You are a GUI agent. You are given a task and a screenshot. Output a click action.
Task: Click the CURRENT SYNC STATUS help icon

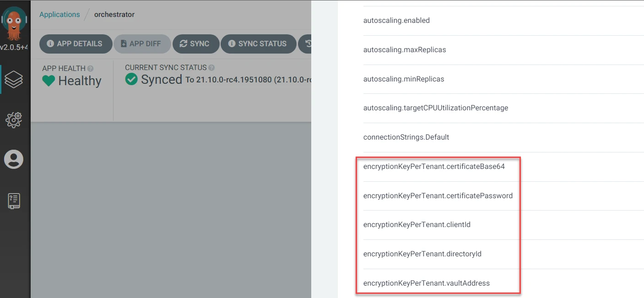tap(211, 68)
